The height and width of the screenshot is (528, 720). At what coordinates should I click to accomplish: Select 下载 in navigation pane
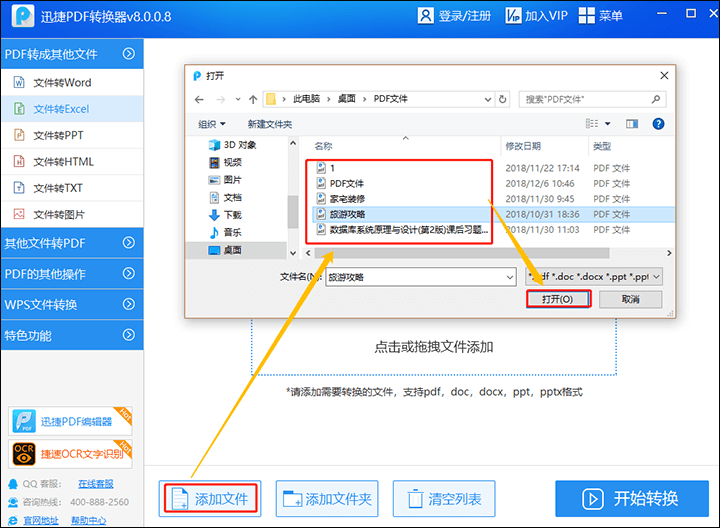click(x=225, y=215)
